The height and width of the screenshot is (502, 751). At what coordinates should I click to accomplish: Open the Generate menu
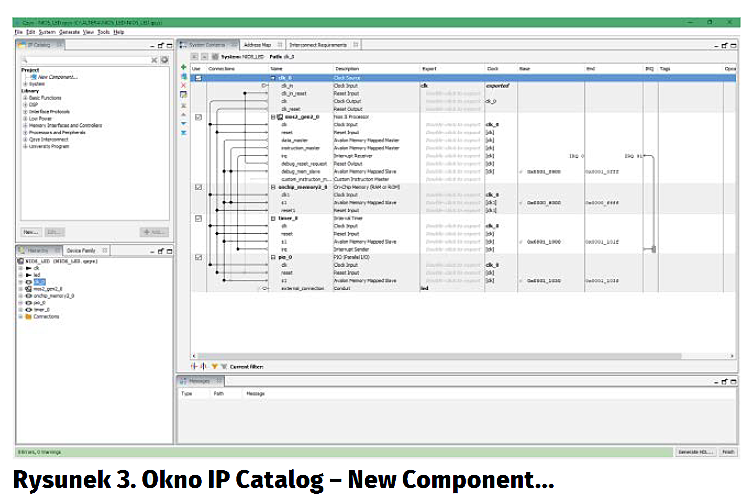click(69, 32)
